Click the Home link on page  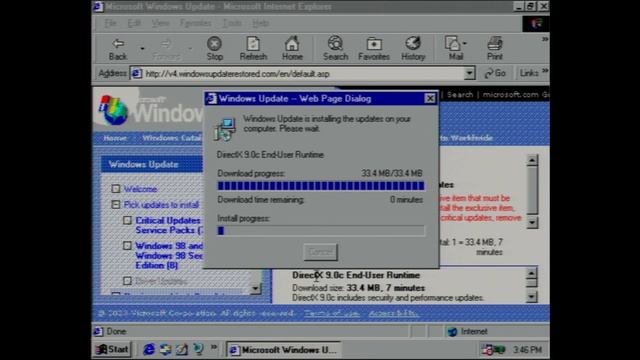(x=115, y=138)
